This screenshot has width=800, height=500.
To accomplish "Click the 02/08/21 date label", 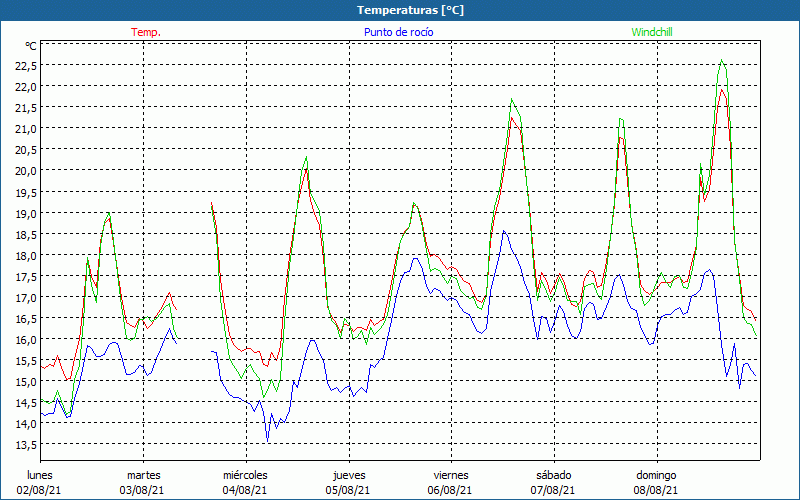I will [x=39, y=490].
